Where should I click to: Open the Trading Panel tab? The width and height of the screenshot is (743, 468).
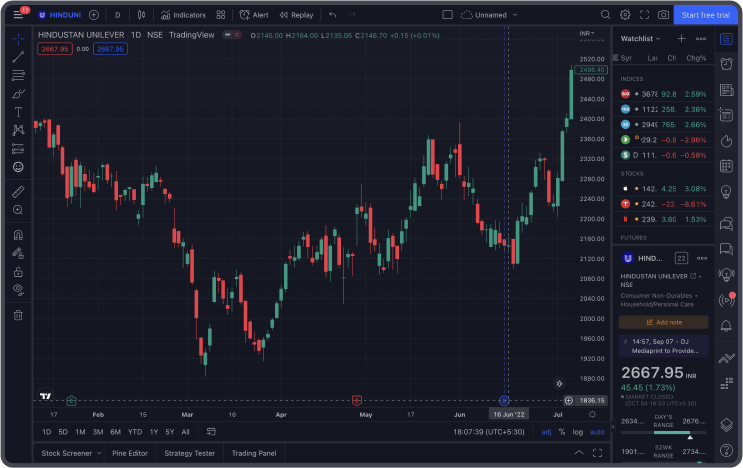[254, 453]
